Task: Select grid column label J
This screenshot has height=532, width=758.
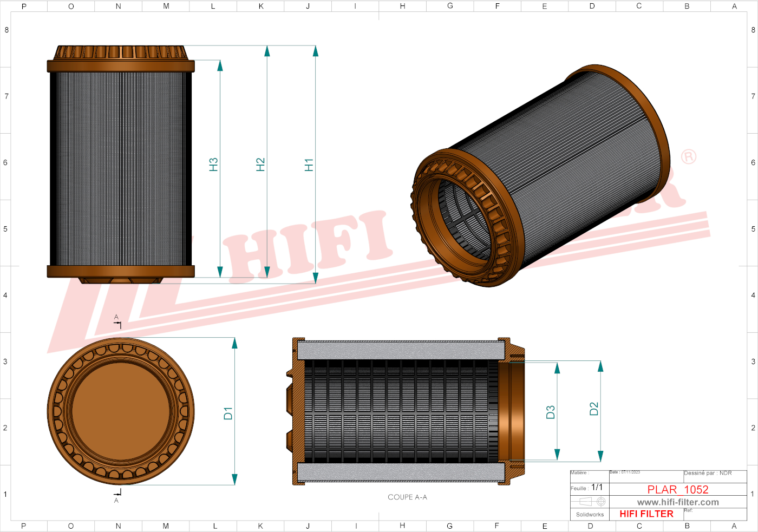Action: point(308,6)
